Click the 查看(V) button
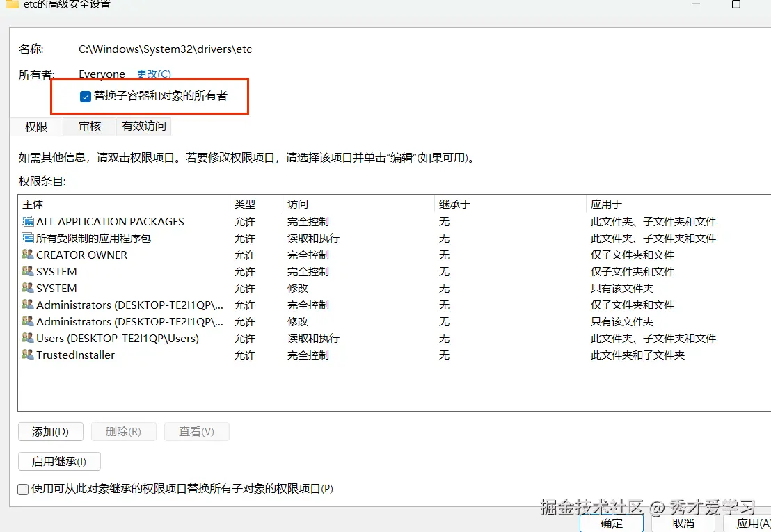771x532 pixels. coord(197,432)
